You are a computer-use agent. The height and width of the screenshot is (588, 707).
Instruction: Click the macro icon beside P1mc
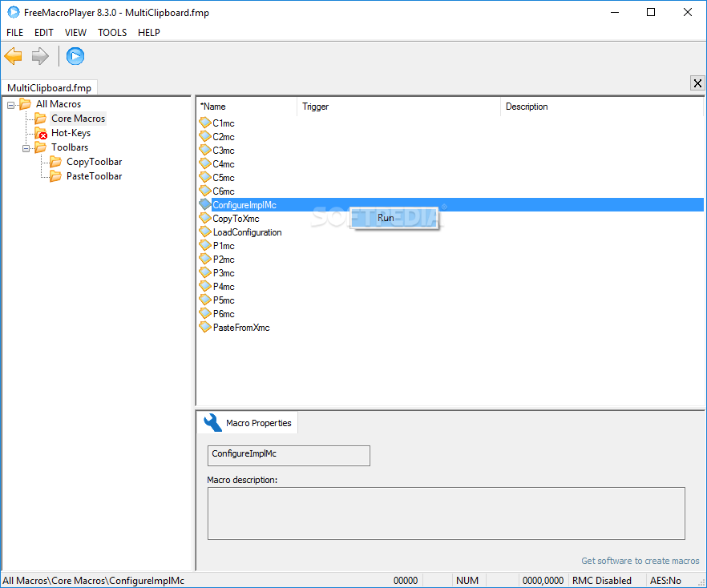click(x=205, y=245)
